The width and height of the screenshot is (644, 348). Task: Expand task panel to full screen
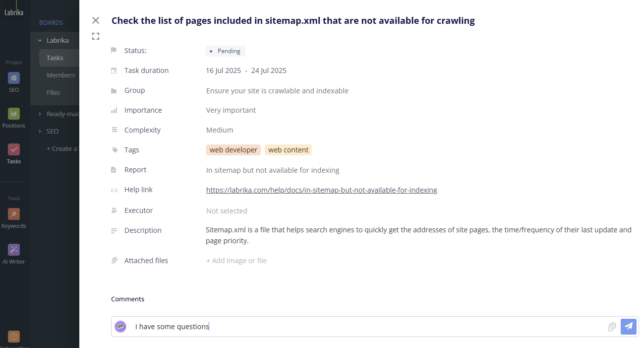point(96,36)
